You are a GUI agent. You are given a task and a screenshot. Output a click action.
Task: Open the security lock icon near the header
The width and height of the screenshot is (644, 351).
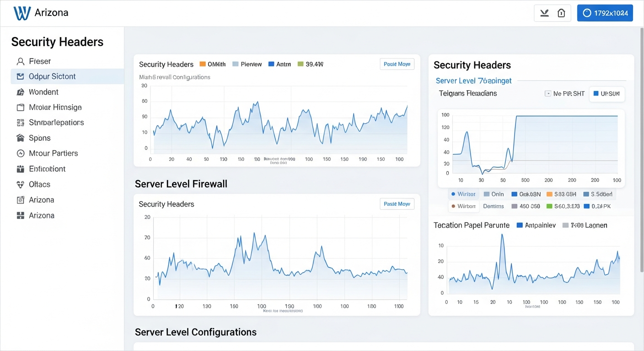click(x=561, y=13)
